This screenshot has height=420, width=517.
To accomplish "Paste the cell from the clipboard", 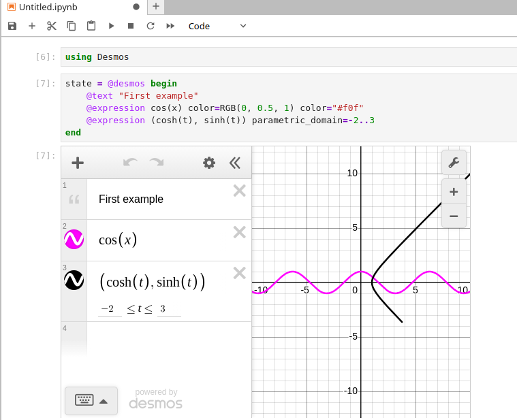I will [91, 26].
